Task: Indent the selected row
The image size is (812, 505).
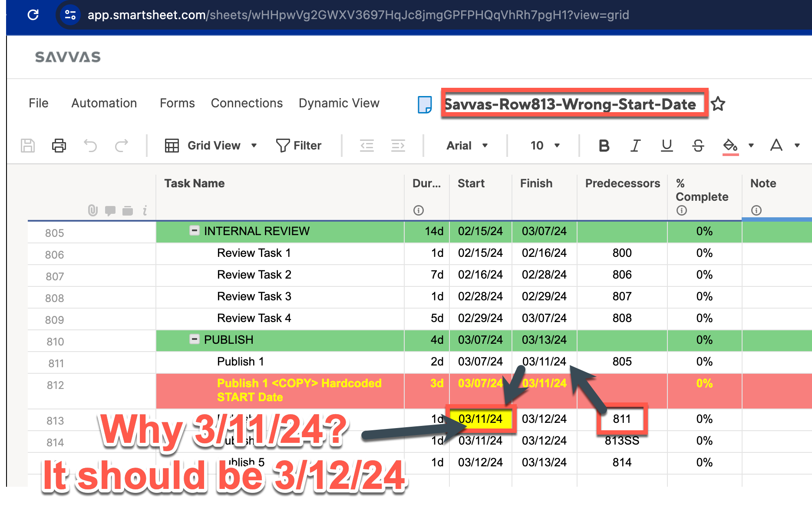Action: click(398, 146)
